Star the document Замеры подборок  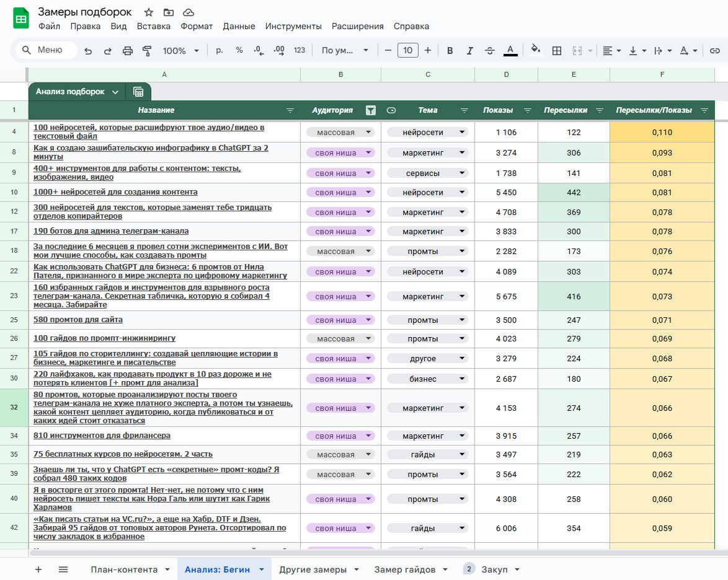149,12
